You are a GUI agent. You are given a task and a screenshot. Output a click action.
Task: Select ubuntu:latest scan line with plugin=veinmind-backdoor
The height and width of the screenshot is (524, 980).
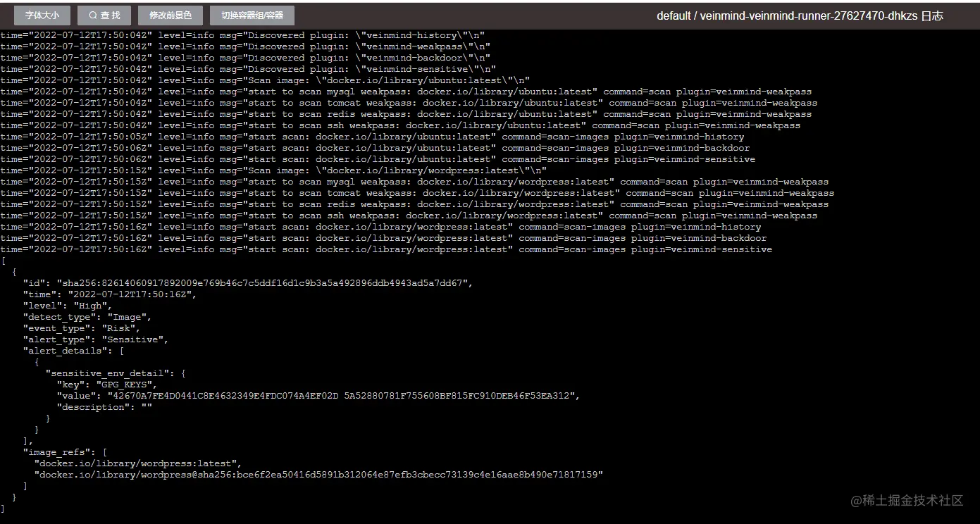coord(375,148)
